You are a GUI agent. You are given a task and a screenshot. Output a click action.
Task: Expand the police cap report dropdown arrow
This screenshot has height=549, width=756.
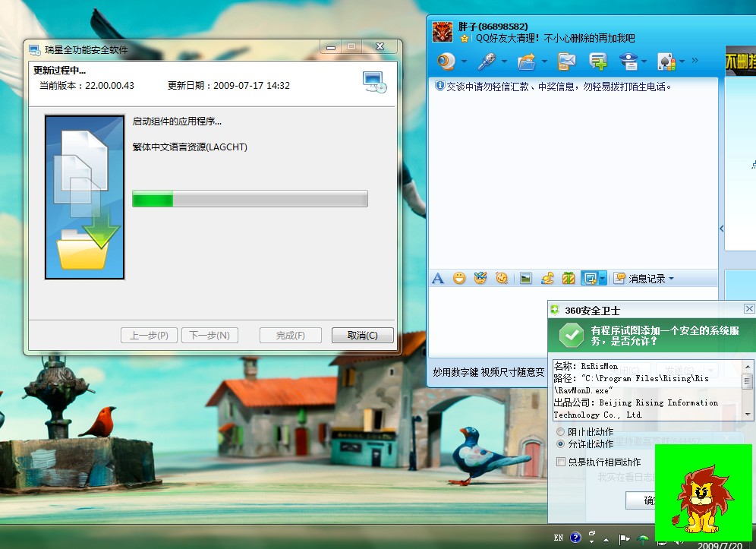644,62
